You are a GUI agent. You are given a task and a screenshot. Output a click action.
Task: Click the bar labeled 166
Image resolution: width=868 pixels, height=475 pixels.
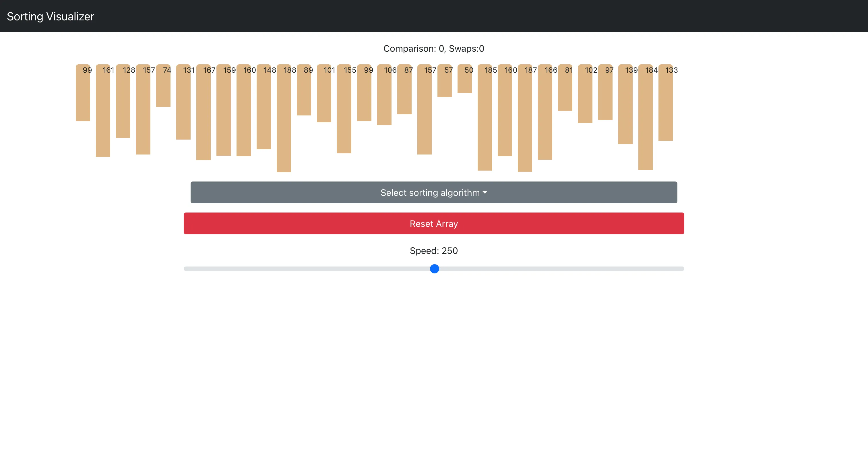pos(545,112)
